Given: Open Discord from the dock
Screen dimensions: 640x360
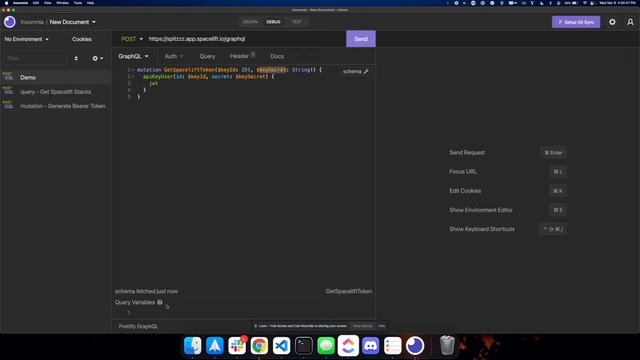Looking at the screenshot, I should point(371,346).
